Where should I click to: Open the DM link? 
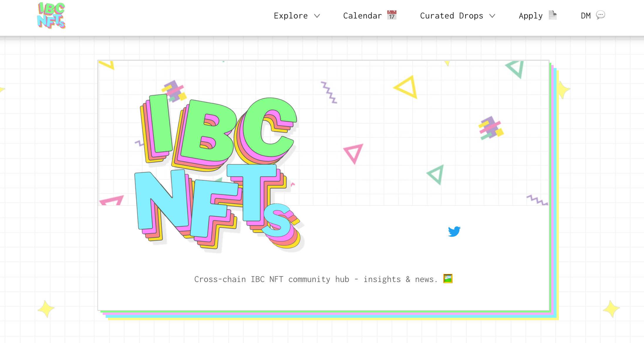[586, 16]
